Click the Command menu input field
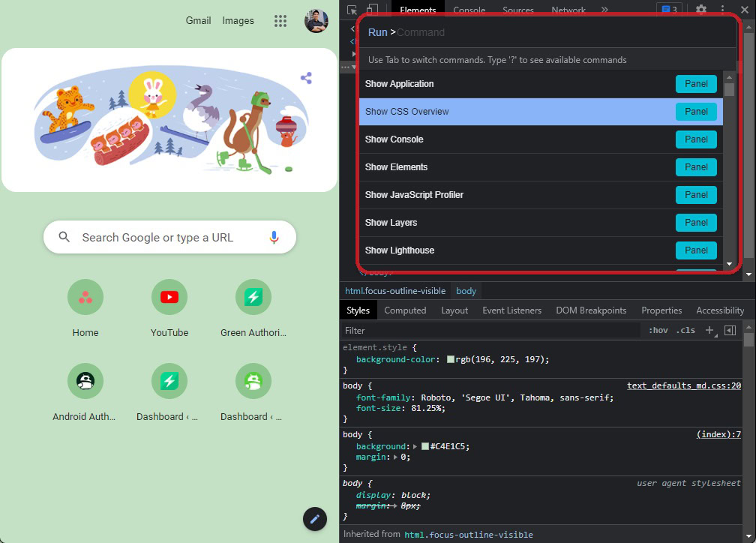 (548, 32)
